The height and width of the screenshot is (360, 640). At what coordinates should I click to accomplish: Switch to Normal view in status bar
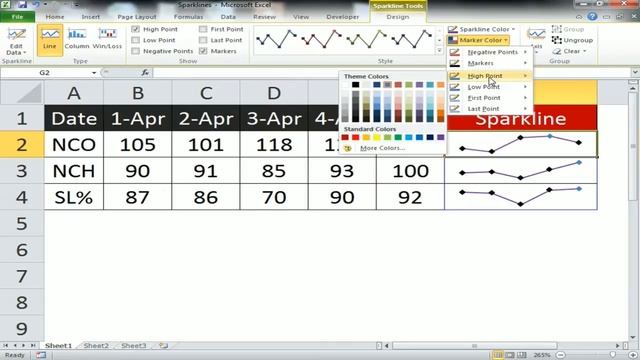click(498, 355)
